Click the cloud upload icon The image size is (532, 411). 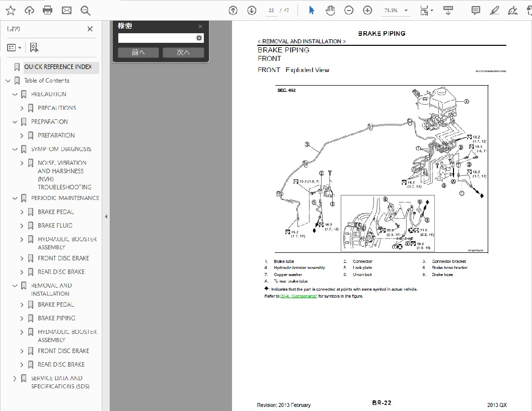[29, 11]
